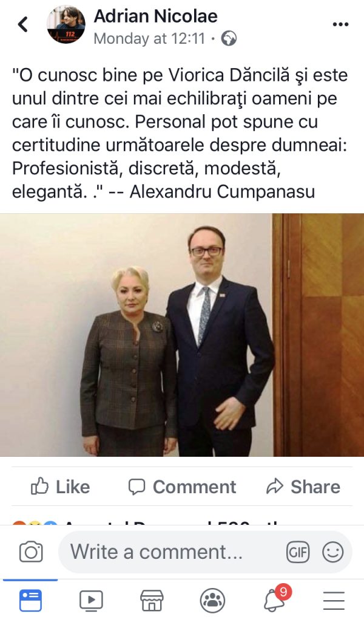The width and height of the screenshot is (364, 622).
Task: Insert a GIF in the comment
Action: tap(298, 552)
